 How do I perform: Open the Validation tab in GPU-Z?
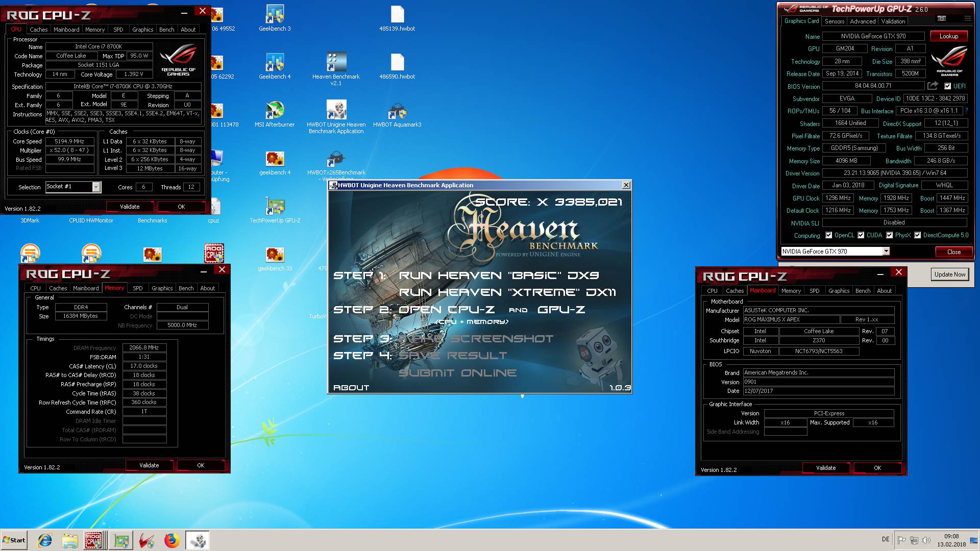tap(893, 21)
